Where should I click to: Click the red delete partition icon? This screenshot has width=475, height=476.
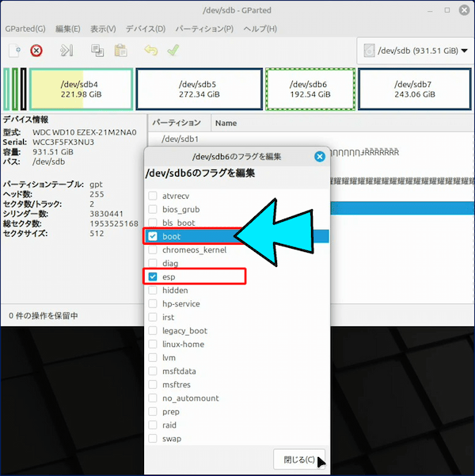click(x=36, y=51)
